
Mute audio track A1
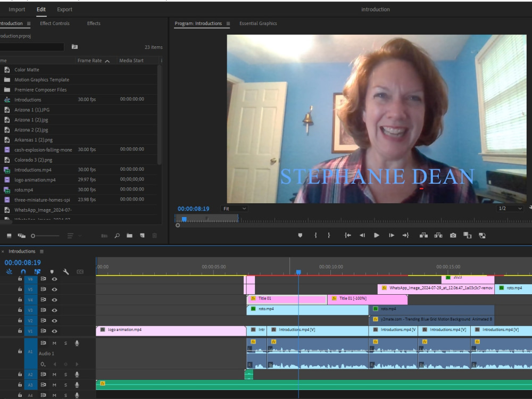click(54, 343)
